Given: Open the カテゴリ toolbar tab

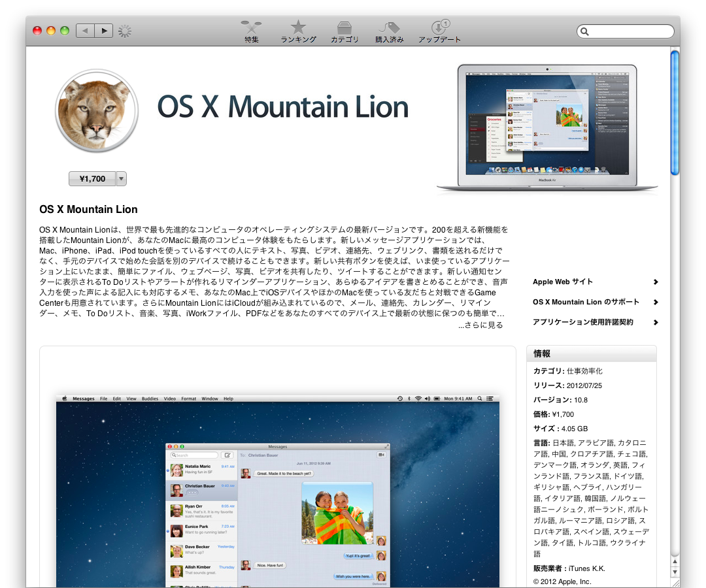Looking at the screenshot, I should [345, 31].
